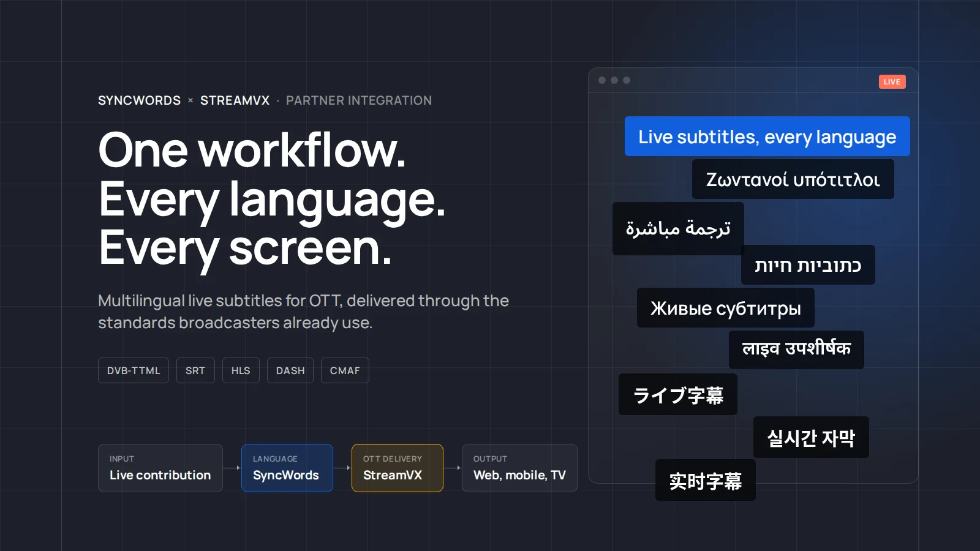
Task: Click the PARTNER INTEGRATION label
Action: pyautogui.click(x=359, y=100)
